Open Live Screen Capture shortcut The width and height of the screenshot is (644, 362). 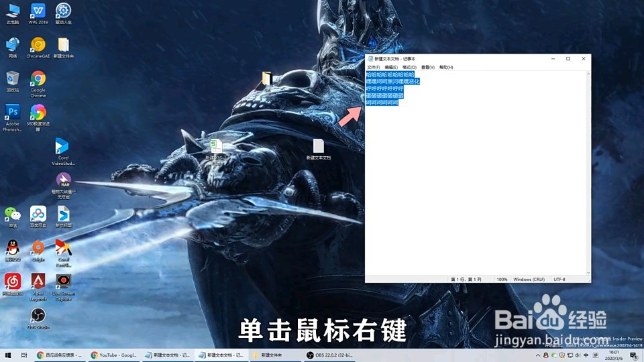pyautogui.click(x=63, y=288)
